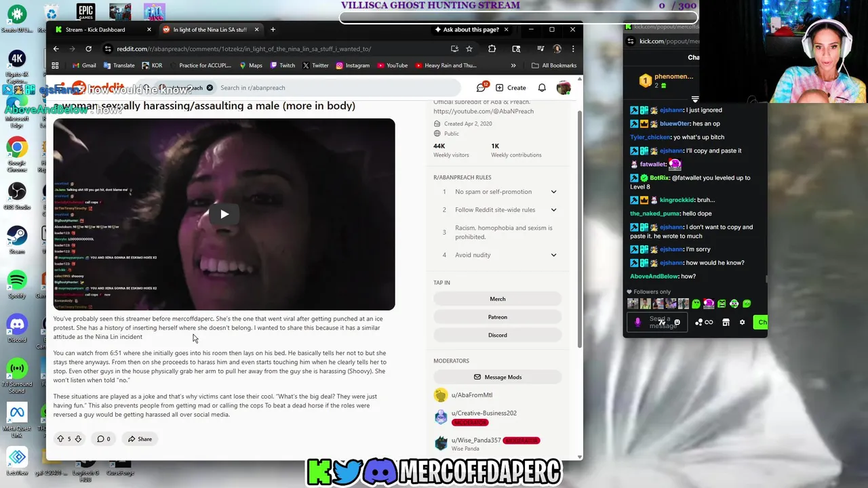
Task: Bookmark this page with the star icon
Action: point(469,49)
